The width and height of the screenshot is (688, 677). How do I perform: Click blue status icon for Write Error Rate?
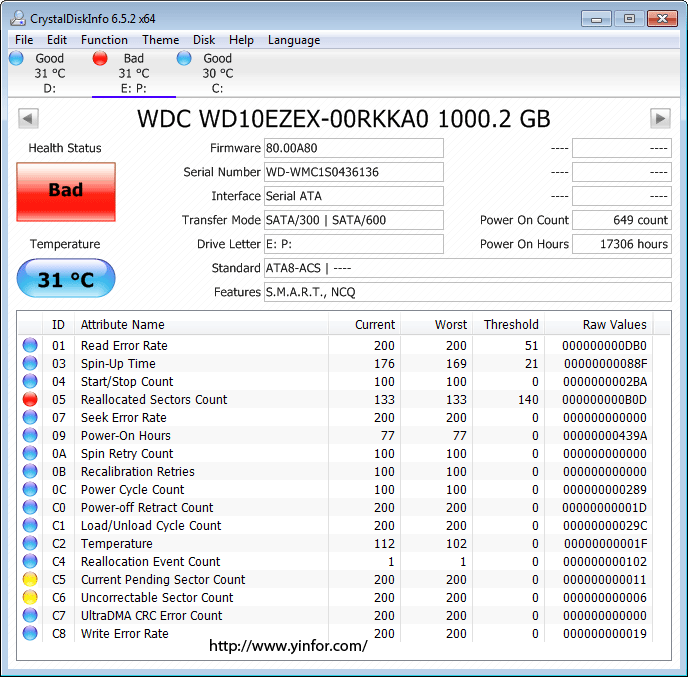point(30,633)
